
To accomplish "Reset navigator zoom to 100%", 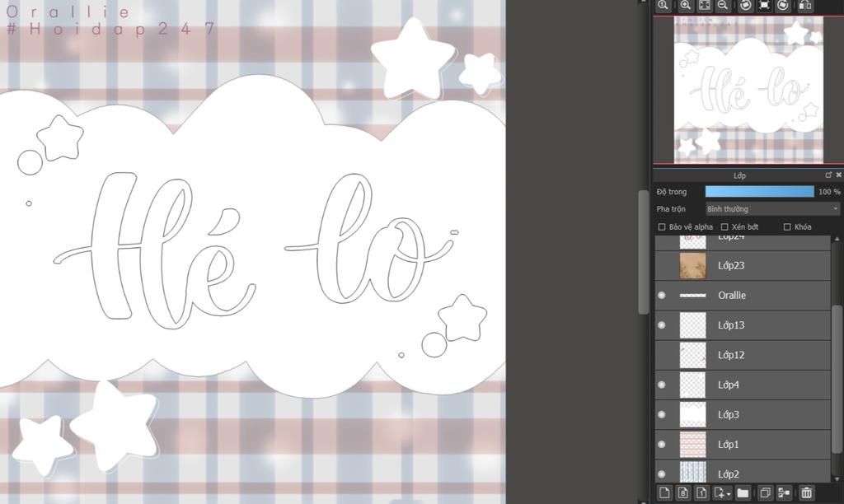I will coord(663,6).
